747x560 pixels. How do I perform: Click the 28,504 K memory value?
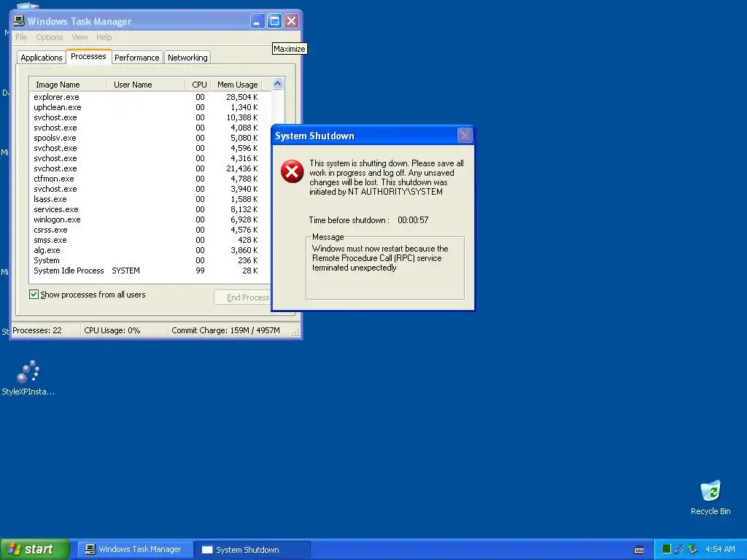(x=242, y=97)
